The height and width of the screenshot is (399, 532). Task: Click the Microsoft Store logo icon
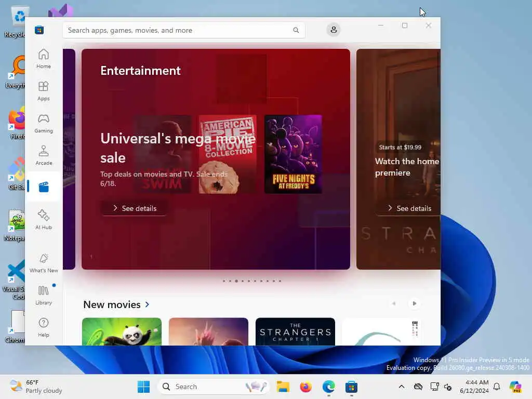(x=39, y=30)
